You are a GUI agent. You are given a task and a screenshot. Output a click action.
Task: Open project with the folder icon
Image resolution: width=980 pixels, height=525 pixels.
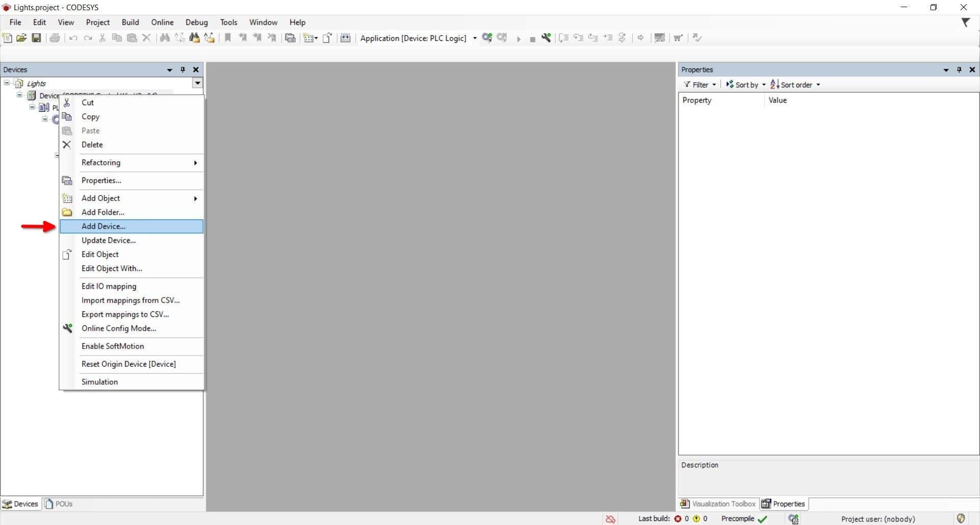21,38
